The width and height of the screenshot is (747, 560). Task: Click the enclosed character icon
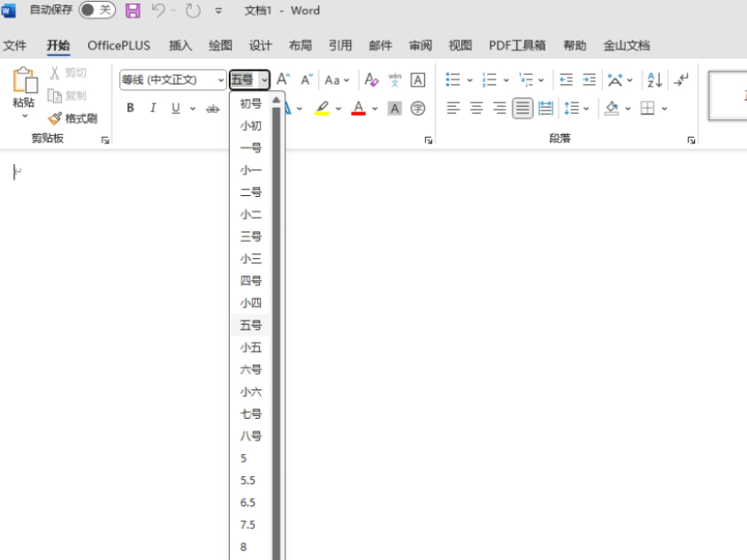point(418,109)
